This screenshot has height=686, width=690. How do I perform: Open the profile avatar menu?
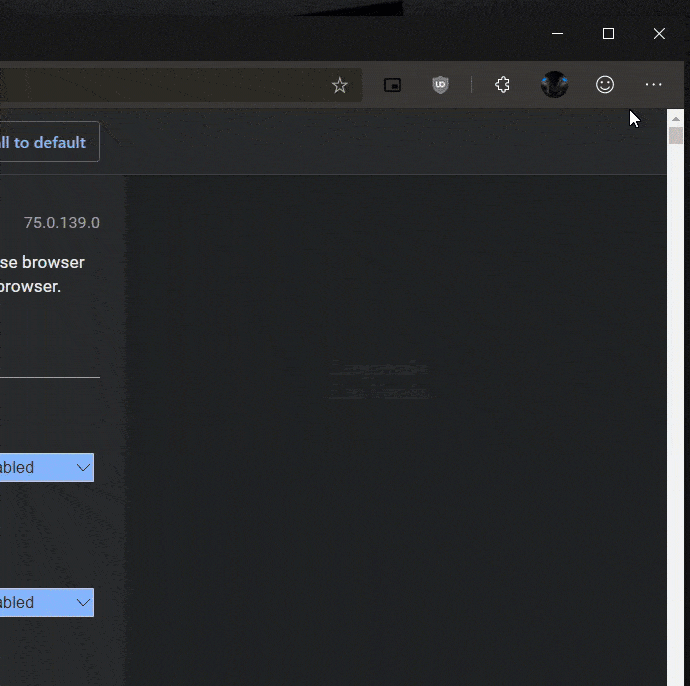[555, 86]
